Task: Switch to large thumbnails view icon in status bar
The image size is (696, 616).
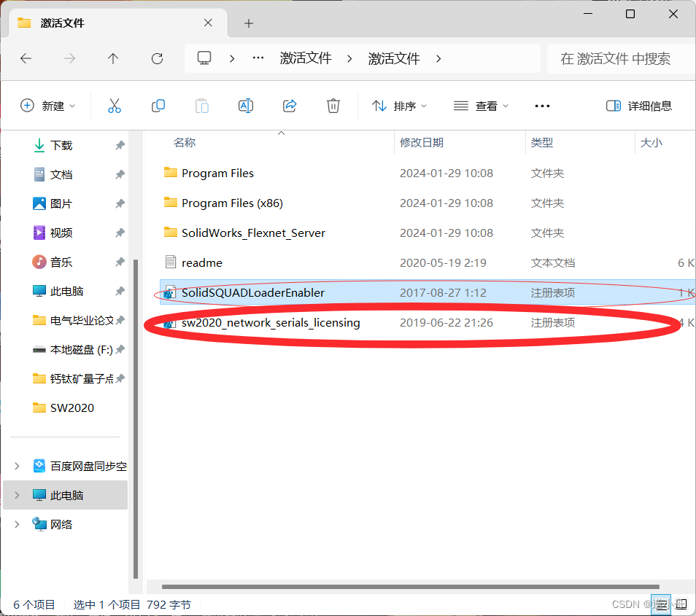Action: point(681,604)
